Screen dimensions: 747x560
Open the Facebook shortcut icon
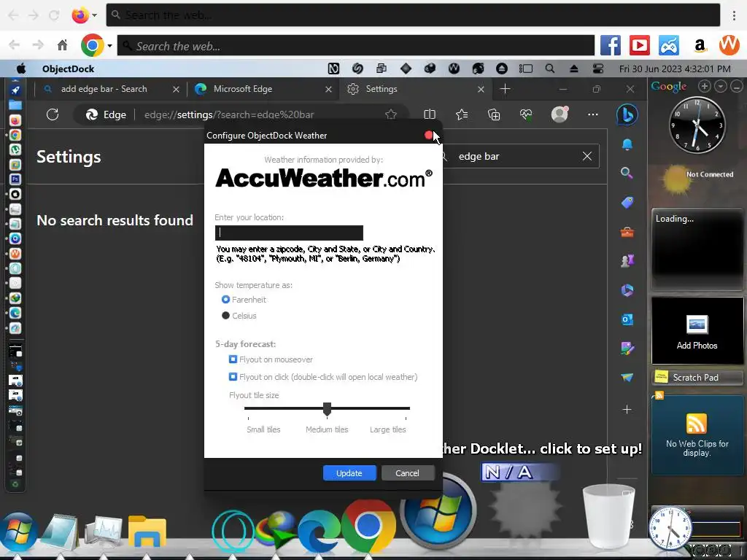point(610,46)
